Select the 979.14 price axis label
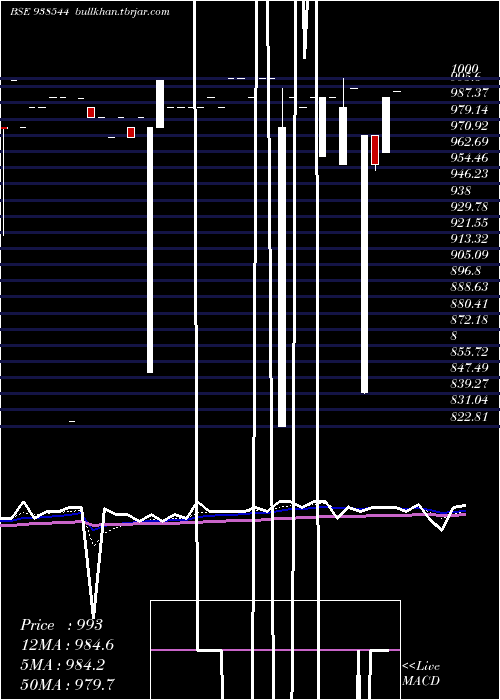The height and width of the screenshot is (700, 500). click(x=469, y=109)
